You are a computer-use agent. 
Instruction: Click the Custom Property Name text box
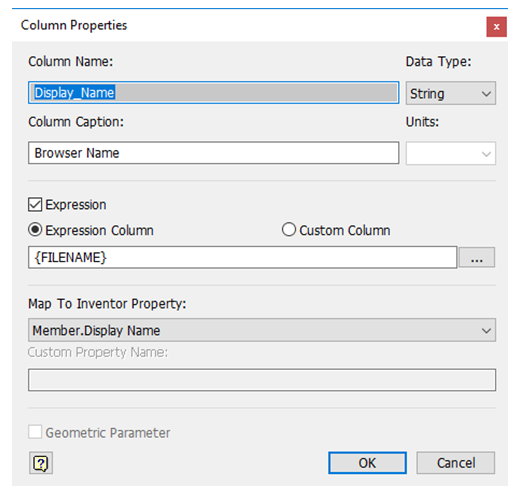262,380
